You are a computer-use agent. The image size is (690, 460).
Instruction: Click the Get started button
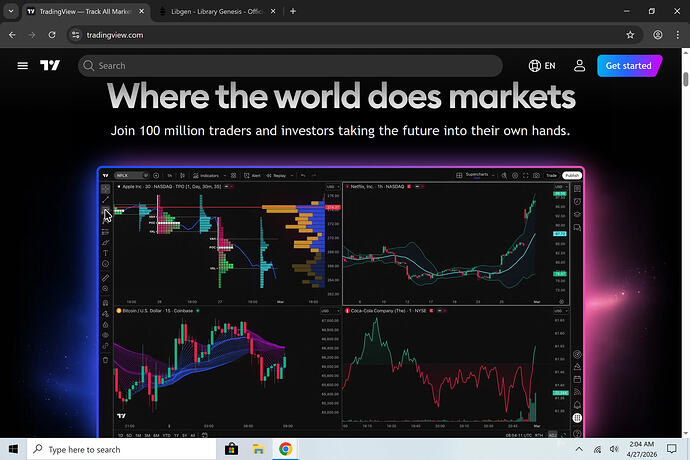point(629,66)
